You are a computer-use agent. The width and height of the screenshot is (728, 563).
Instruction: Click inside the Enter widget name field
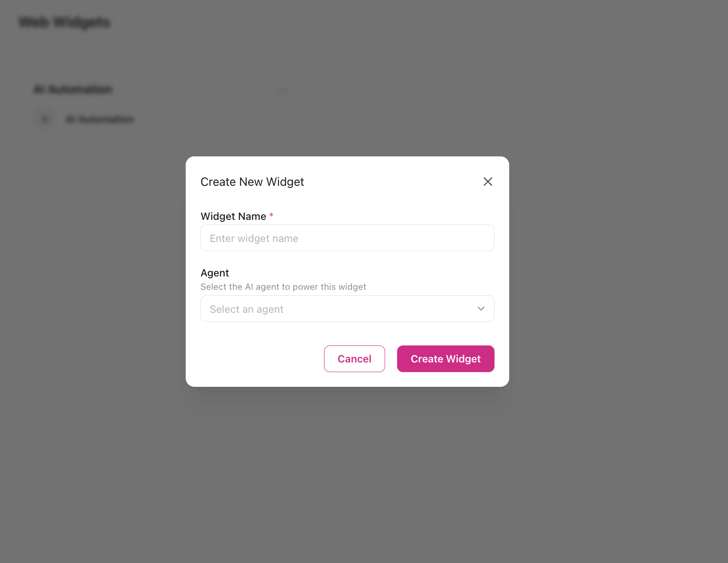tap(347, 238)
